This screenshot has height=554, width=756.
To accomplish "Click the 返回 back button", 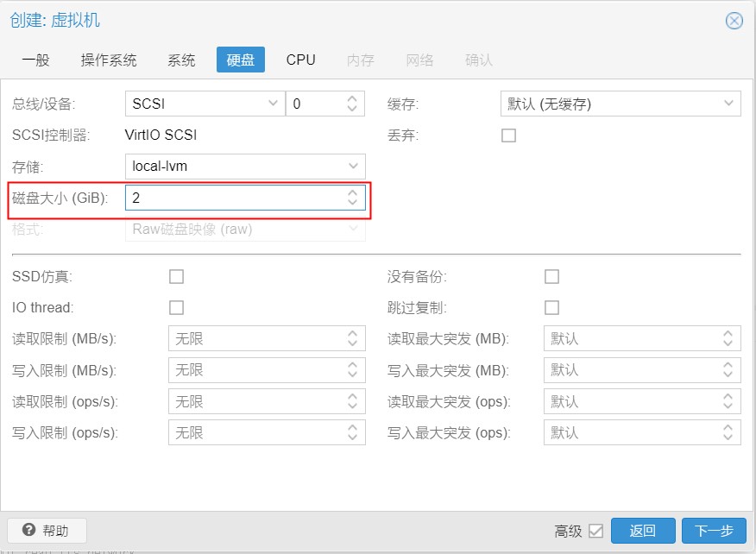I will click(643, 531).
